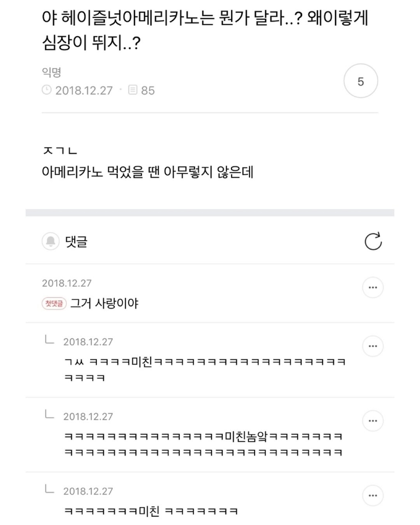Click the first comment text '그거 사랑이야'
Image resolution: width=420 pixels, height=525 pixels.
tap(104, 304)
